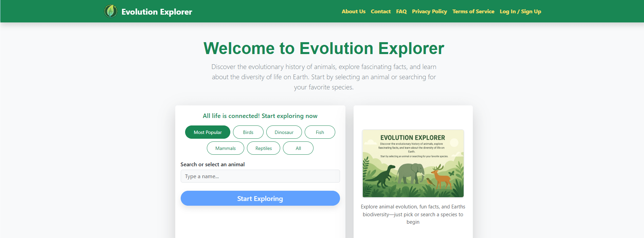Image resolution: width=644 pixels, height=238 pixels.
Task: Click Log In / Sign Up
Action: (520, 12)
